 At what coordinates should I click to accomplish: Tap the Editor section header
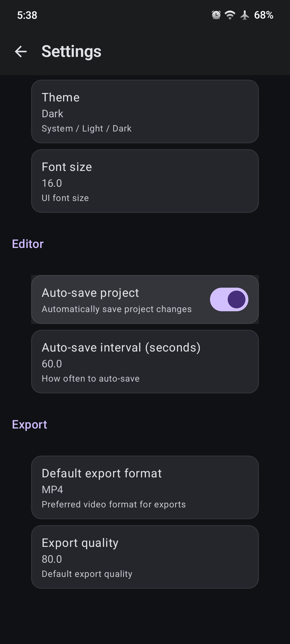point(28,244)
